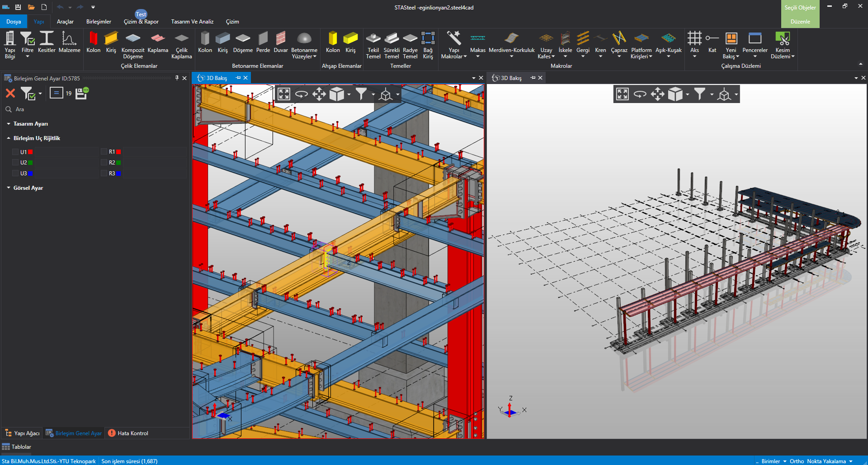Expand the Görsel Ayar section

pos(28,188)
